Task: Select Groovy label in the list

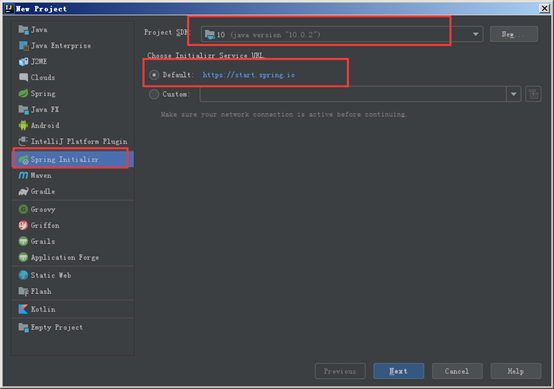Action: [x=43, y=210]
